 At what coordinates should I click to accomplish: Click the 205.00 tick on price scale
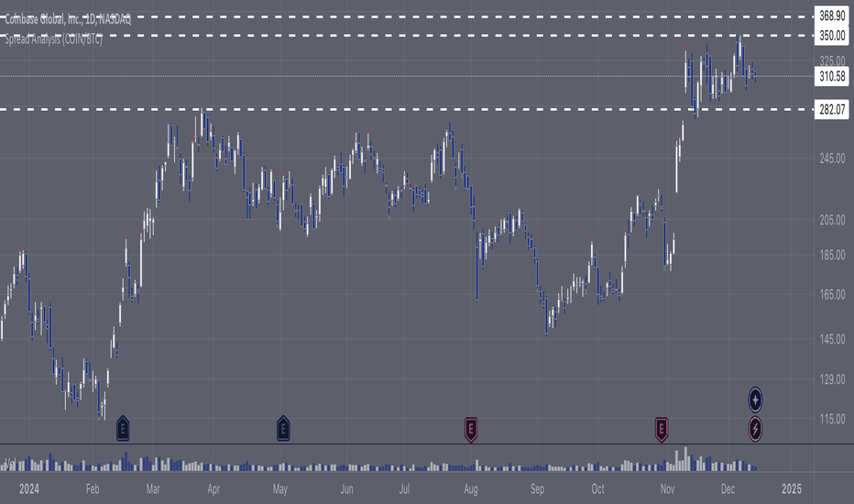tap(832, 220)
